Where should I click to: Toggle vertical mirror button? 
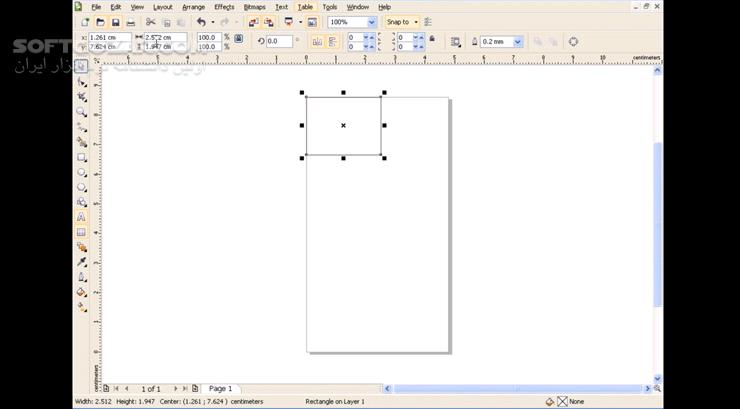[x=332, y=42]
